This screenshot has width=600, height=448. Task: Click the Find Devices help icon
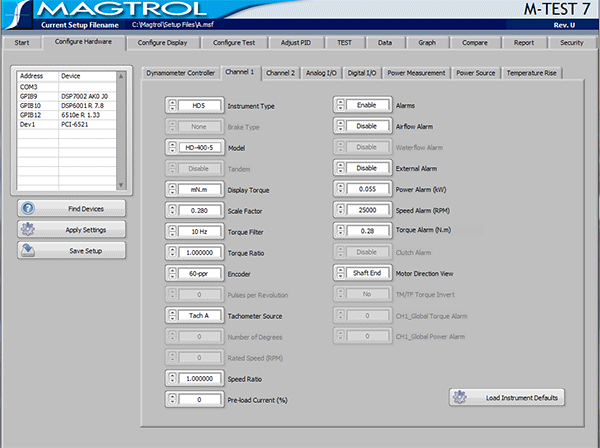(28, 209)
